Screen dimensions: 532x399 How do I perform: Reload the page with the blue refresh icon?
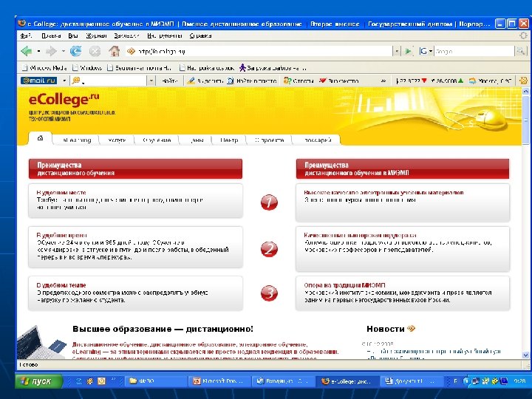tap(75, 51)
